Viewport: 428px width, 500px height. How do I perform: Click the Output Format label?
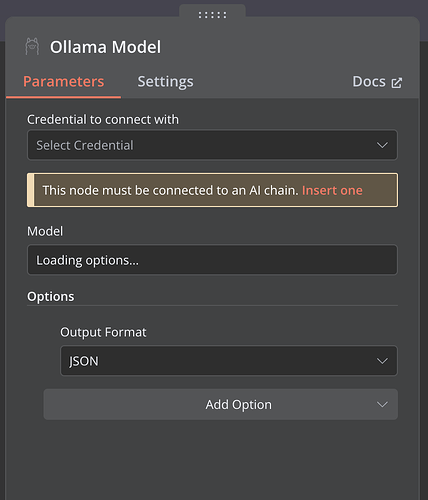click(x=103, y=332)
